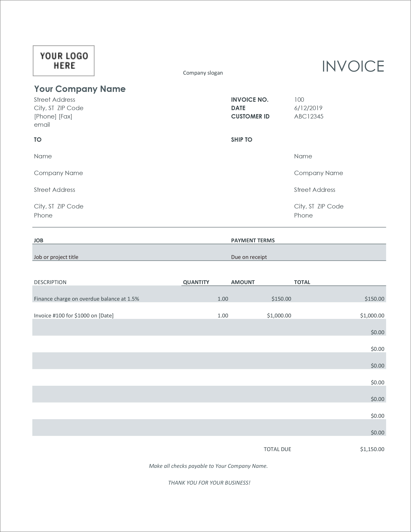The image size is (411, 532).
Task: Click the YOUR LOGO HERE placeholder image
Action: tap(64, 61)
